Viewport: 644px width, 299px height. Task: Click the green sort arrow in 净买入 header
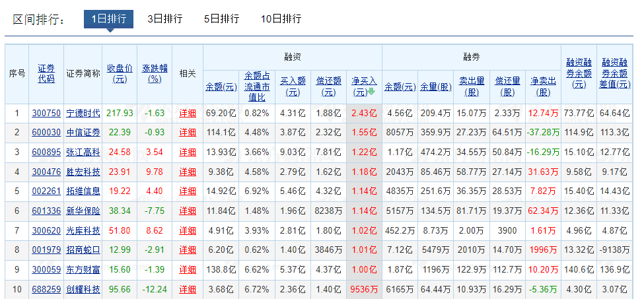371,92
